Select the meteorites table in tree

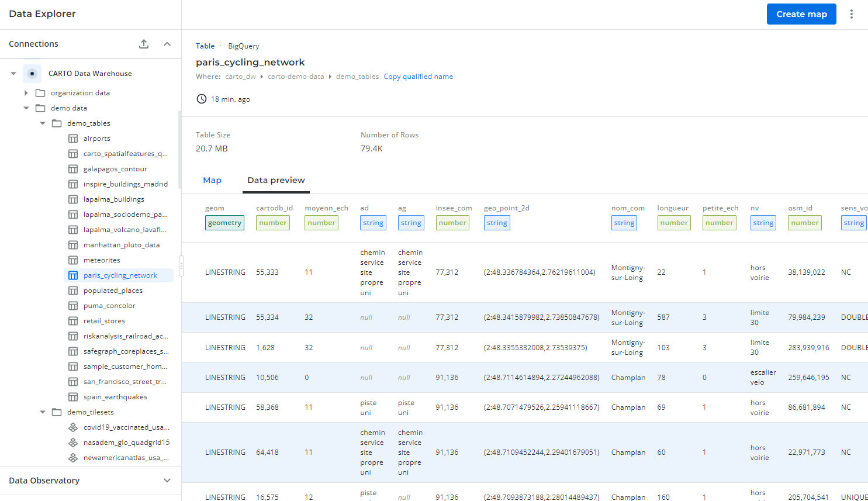(x=102, y=260)
